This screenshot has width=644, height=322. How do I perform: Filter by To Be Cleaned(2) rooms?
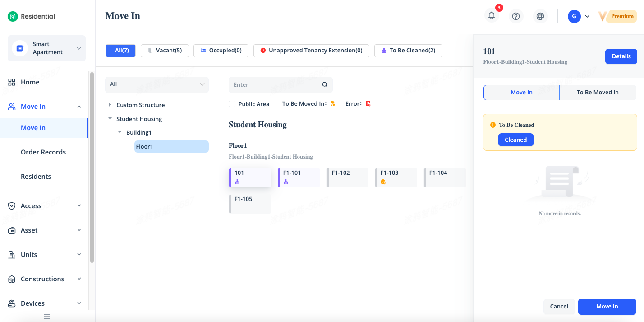408,51
